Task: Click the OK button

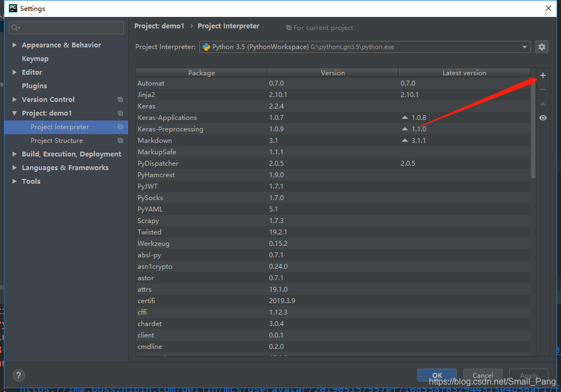Action: click(x=437, y=375)
